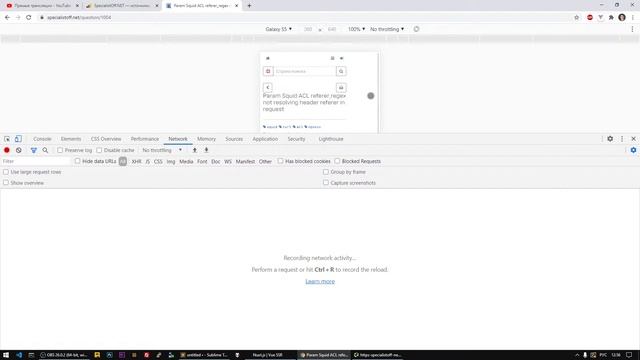Click the search button in mobile page

[x=341, y=71]
